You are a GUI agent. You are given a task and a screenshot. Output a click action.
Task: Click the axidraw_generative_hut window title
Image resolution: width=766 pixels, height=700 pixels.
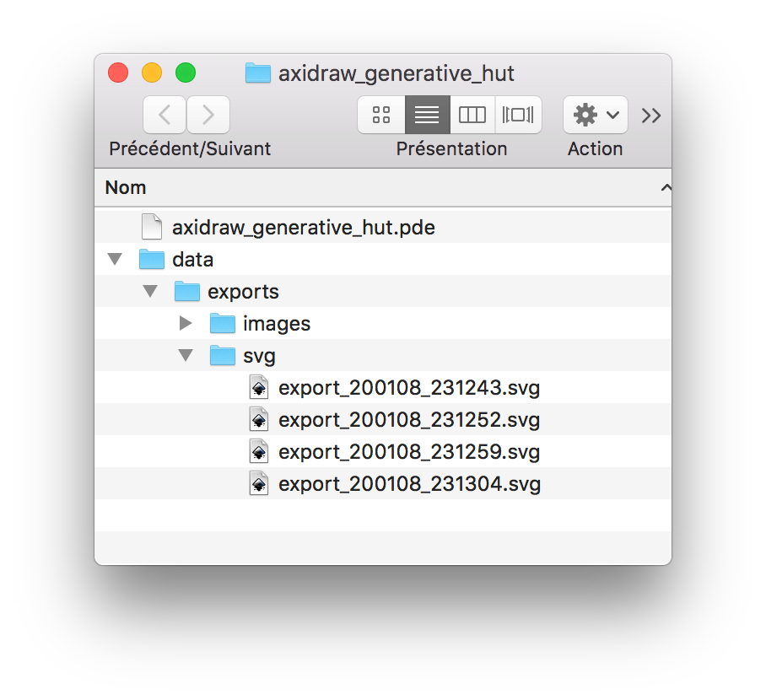tap(396, 73)
